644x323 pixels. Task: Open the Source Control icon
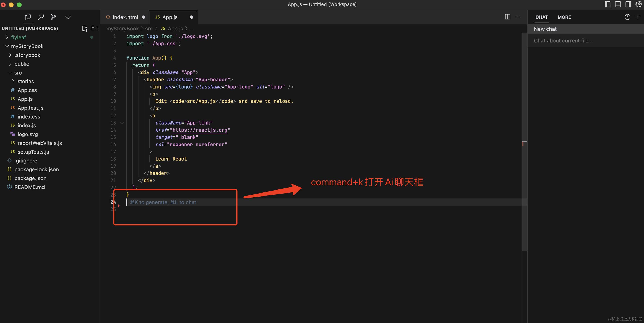[x=53, y=17]
